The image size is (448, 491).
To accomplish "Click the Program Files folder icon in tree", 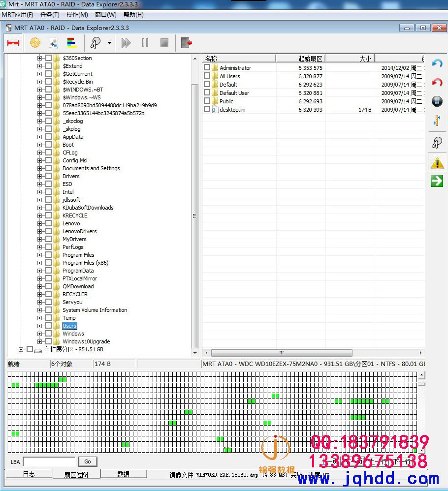I will (57, 255).
